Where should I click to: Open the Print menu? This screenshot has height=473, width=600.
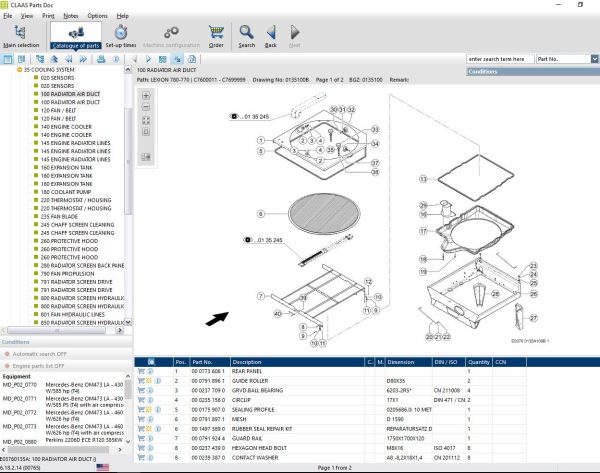click(x=48, y=16)
